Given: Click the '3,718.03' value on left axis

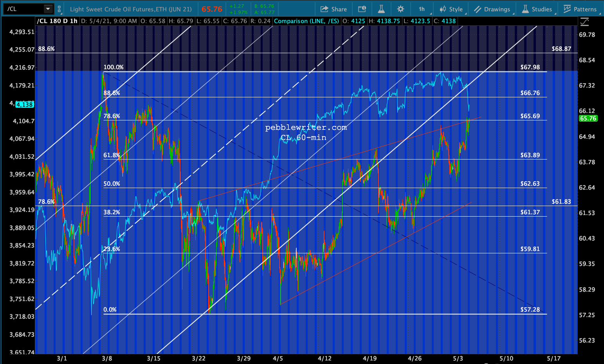Looking at the screenshot, I should pyautogui.click(x=22, y=317).
